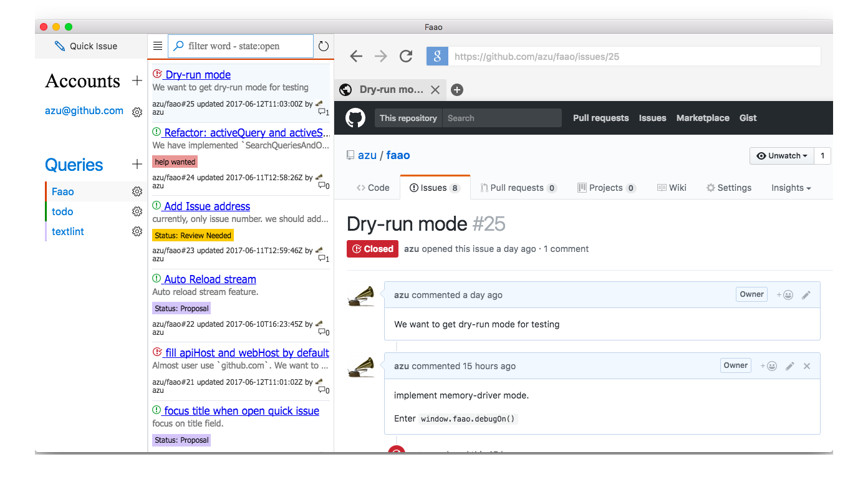
Task: Reload the embedded browser page
Action: [406, 56]
